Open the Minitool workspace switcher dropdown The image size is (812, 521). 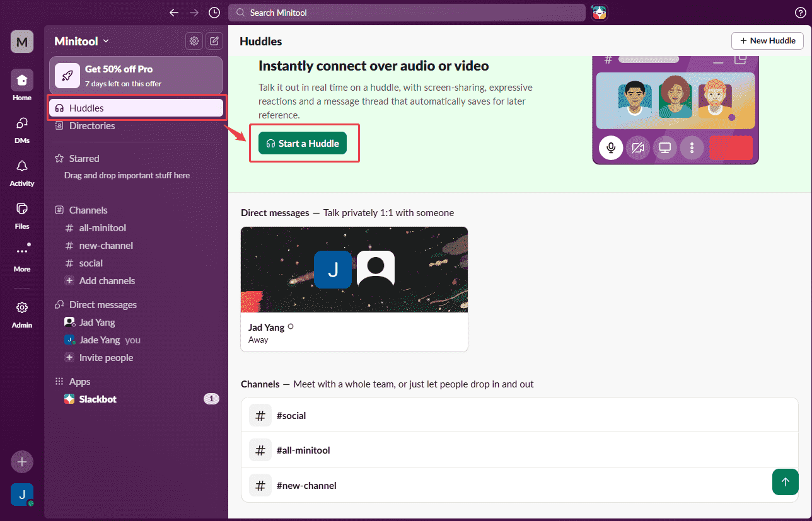pyautogui.click(x=81, y=40)
